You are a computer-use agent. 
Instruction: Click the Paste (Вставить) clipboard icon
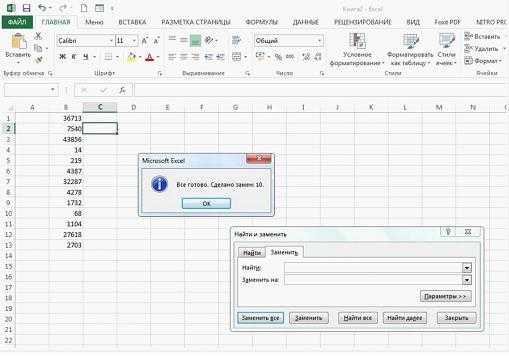18,42
